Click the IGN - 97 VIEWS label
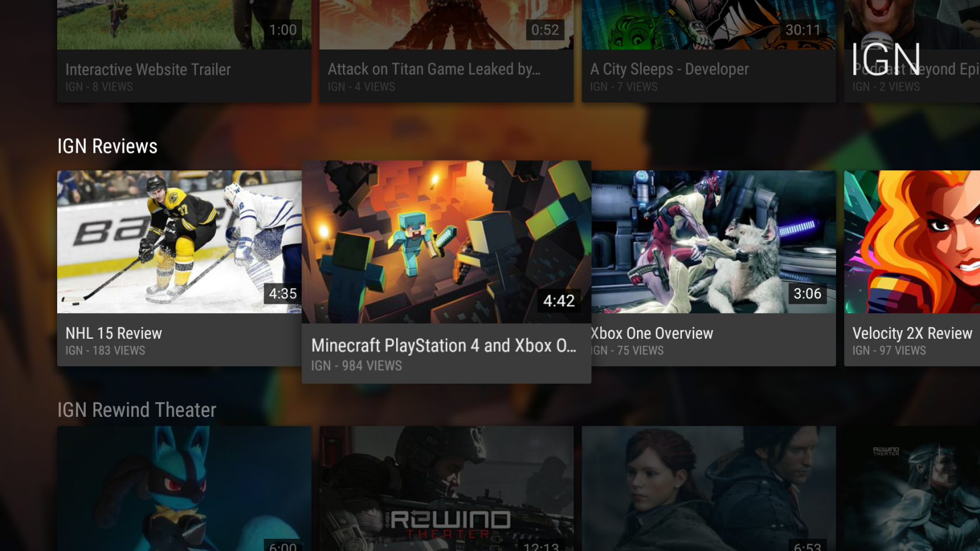The width and height of the screenshot is (980, 551). 889,350
